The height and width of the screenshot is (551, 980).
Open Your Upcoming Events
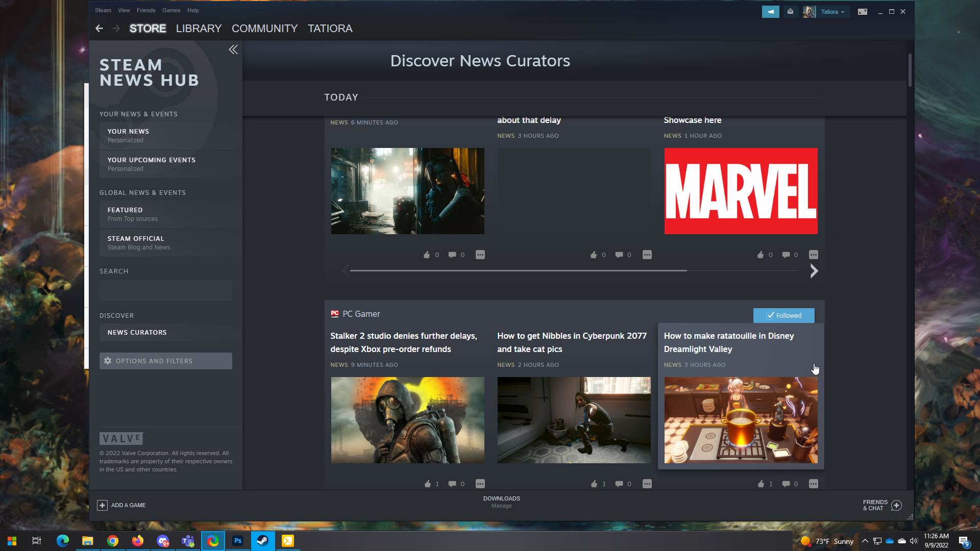point(170,164)
